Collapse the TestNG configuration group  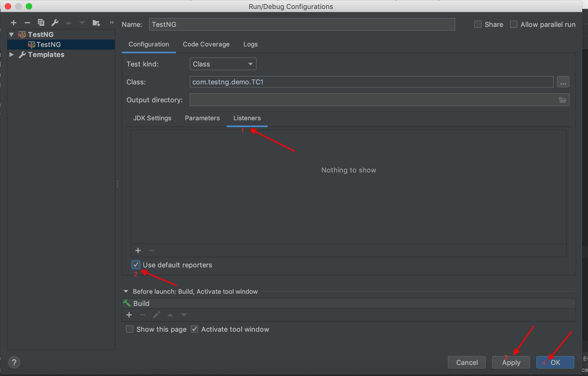point(12,35)
